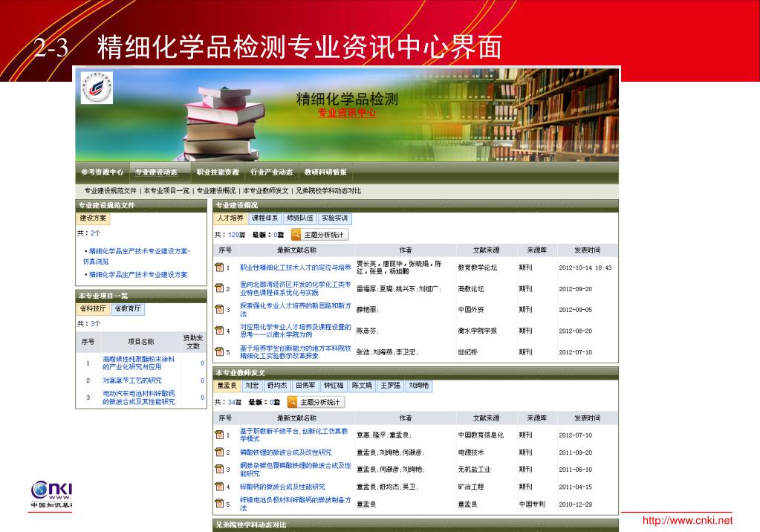Select teacher tab 舒均杰
The height and width of the screenshot is (532, 760).
(277, 386)
